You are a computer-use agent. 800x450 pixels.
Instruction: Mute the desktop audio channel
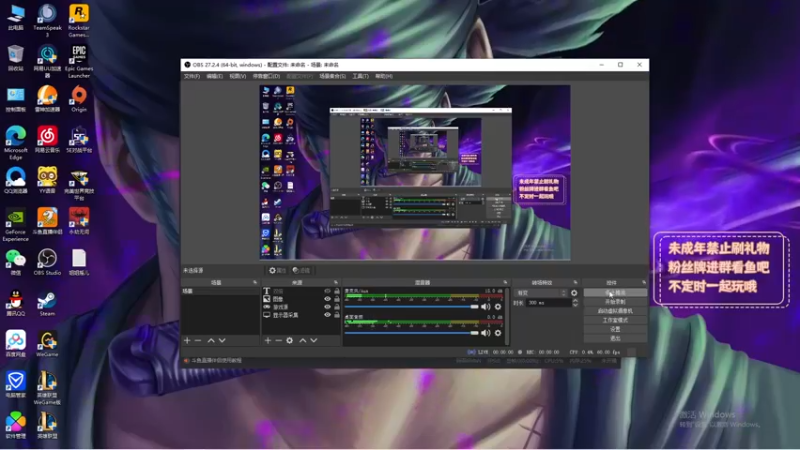click(x=485, y=333)
